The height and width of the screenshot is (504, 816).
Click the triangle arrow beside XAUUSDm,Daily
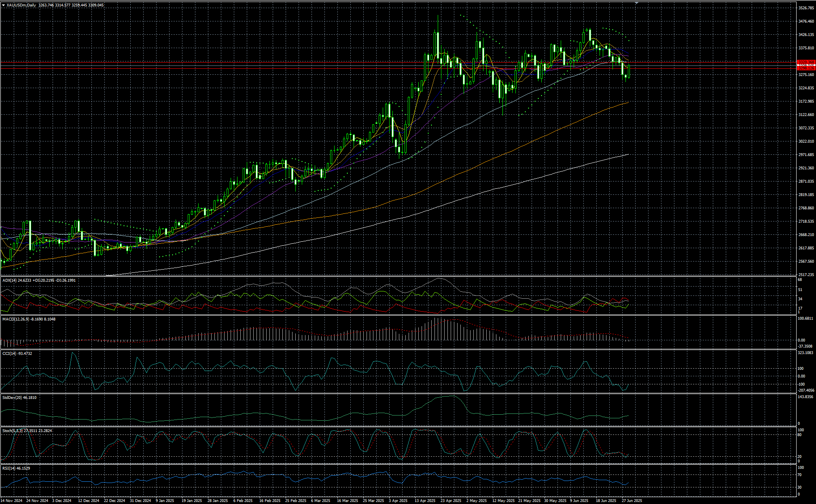[x=3, y=5]
